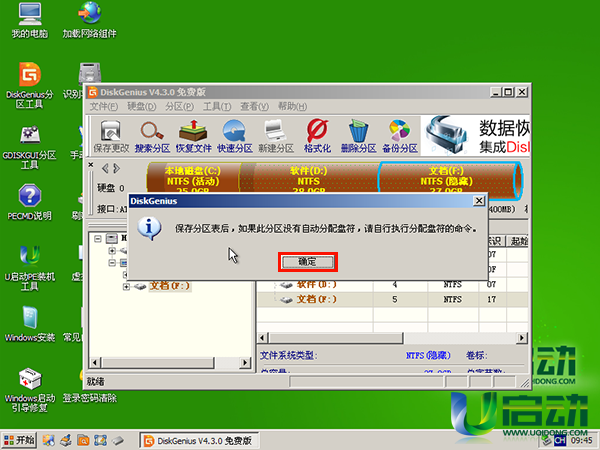Image resolution: width=600 pixels, height=450 pixels.
Task: Click the first quick launch network icon
Action: coord(49,440)
